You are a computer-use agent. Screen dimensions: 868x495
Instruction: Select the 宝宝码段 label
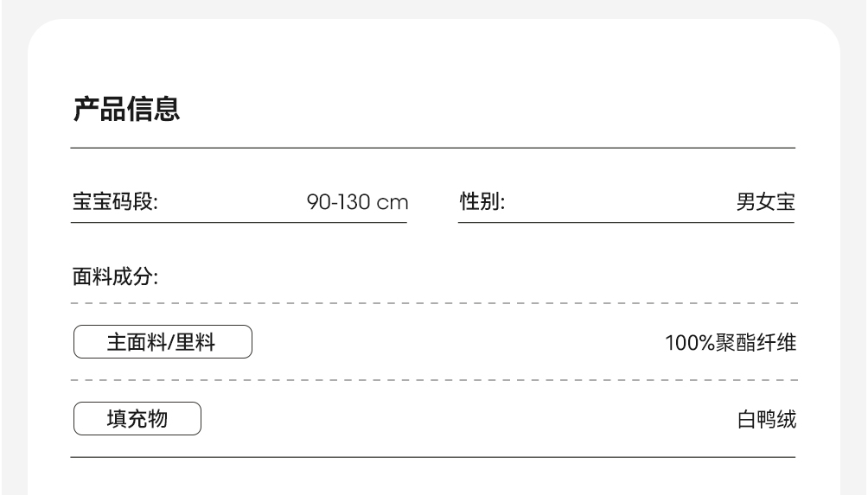[x=114, y=203]
